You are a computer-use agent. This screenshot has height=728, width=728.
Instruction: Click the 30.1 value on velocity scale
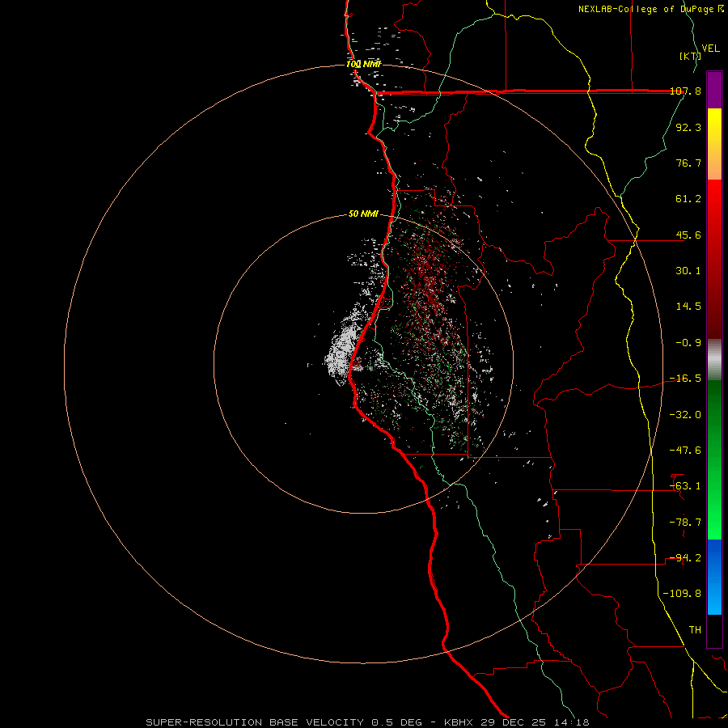pyautogui.click(x=688, y=271)
